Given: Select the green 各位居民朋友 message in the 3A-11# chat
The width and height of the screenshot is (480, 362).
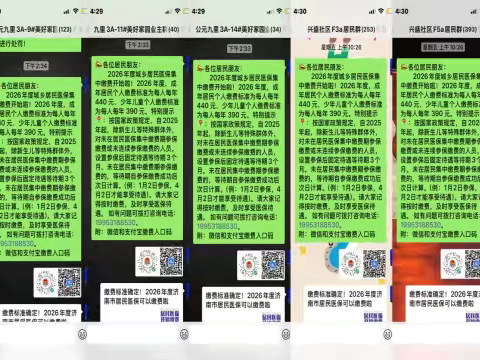Looking at the screenshot, I should point(137,148).
